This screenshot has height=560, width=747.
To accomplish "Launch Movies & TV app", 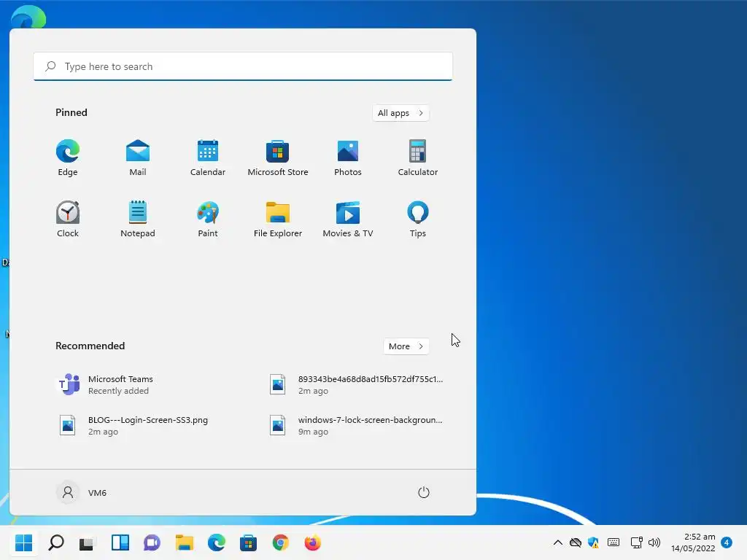I will pos(348,219).
